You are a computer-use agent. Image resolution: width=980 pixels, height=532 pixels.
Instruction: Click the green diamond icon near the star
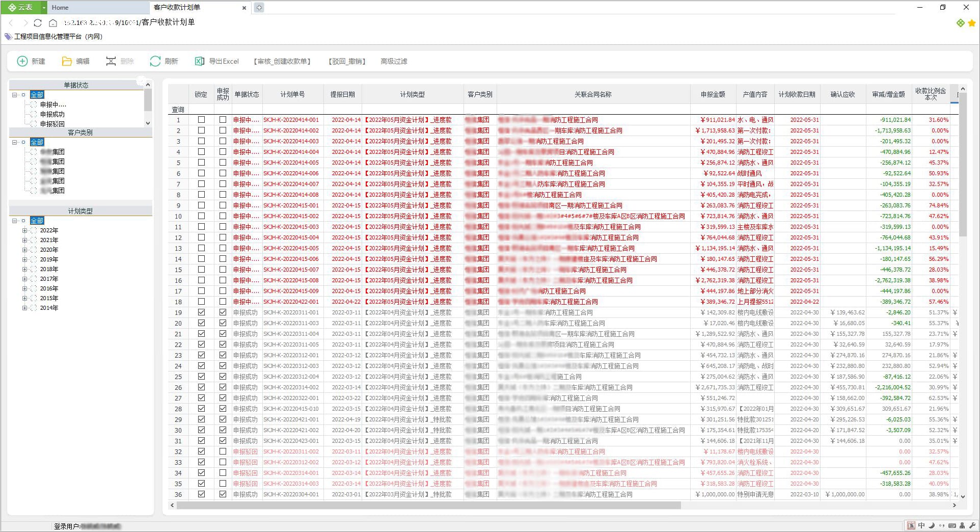960,23
